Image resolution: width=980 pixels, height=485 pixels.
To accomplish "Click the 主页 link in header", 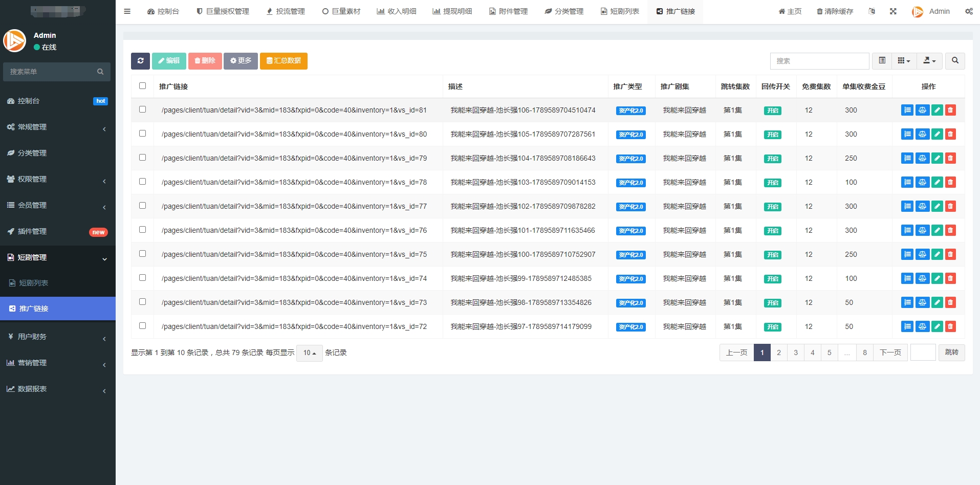I will [x=790, y=11].
